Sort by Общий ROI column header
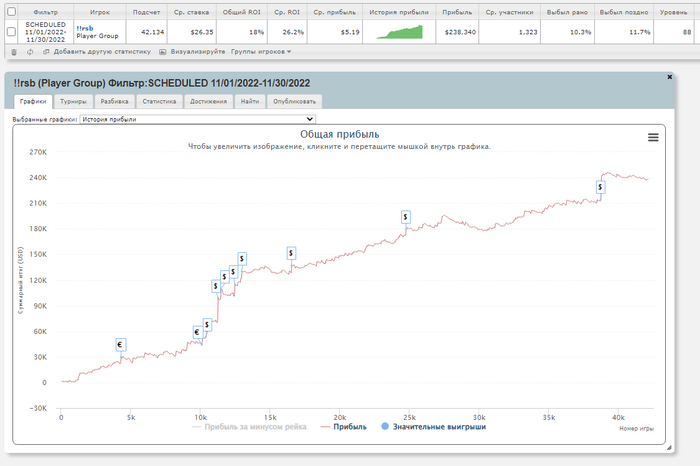Screen dimensions: 700x466 point(242,12)
